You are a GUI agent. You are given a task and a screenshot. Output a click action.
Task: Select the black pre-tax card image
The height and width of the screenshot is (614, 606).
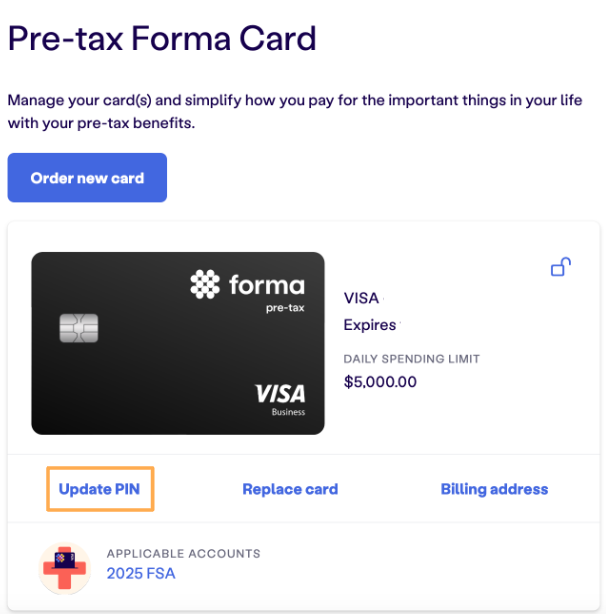[178, 343]
